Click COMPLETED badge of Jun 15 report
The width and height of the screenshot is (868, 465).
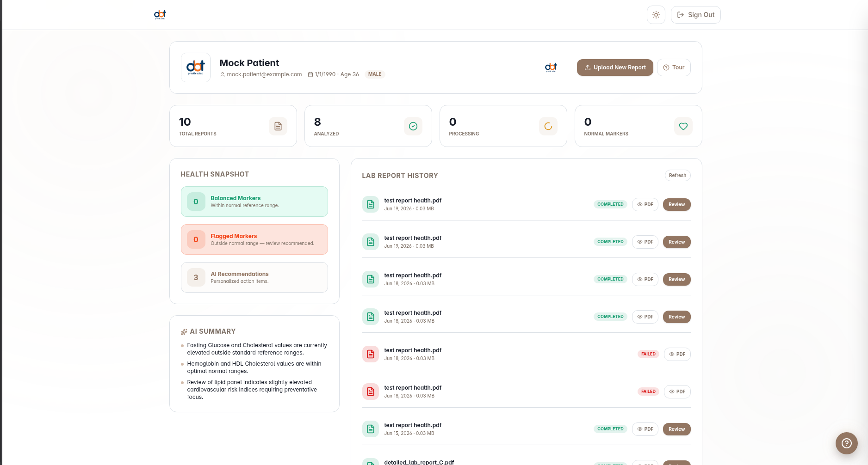(610, 429)
